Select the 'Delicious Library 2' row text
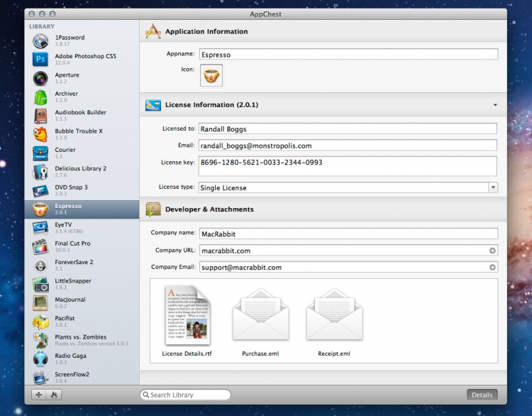The image size is (532, 416). 81,168
